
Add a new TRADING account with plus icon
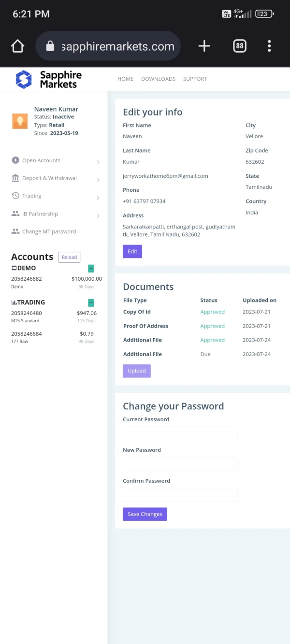pos(91,303)
